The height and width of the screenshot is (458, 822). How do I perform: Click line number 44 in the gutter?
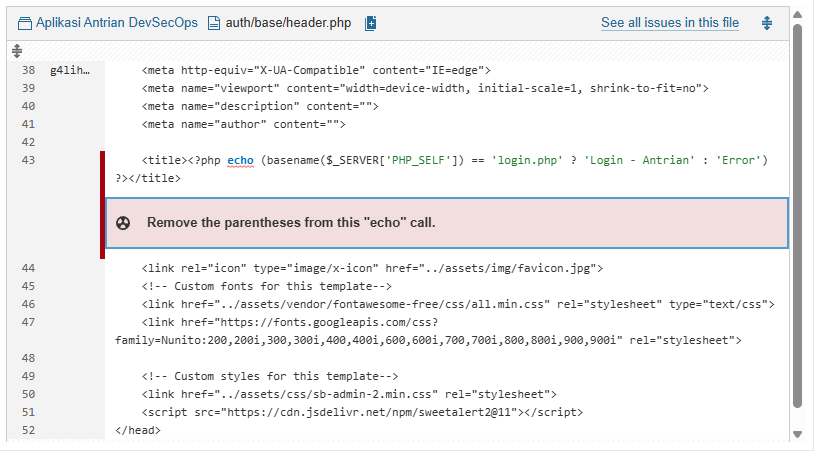tap(28, 268)
